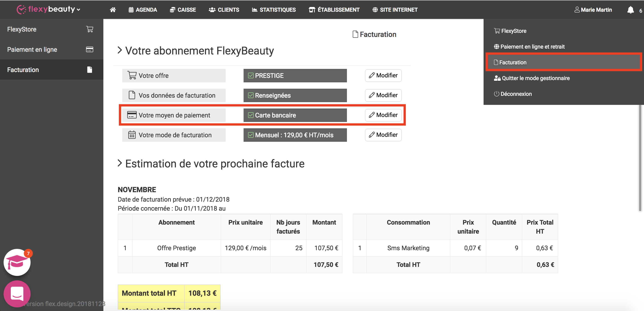Click the 129,00 € /mois price cell
The width and height of the screenshot is (644, 311).
[x=245, y=248]
